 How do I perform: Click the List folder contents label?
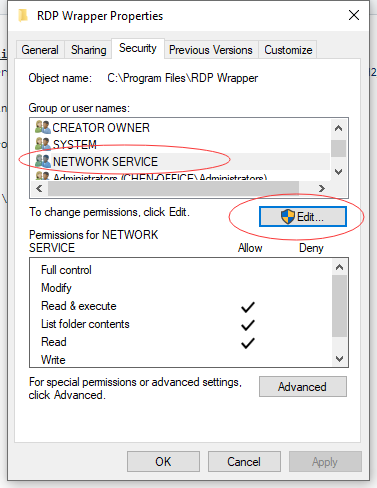point(85,324)
